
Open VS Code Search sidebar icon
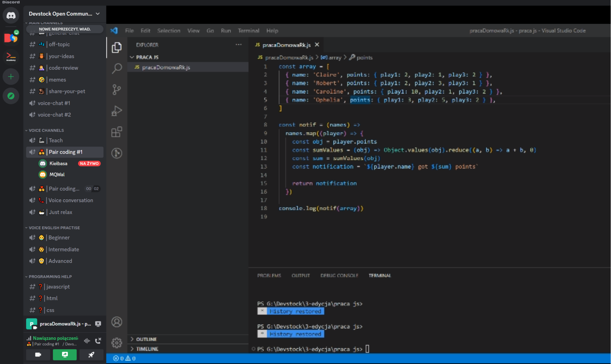pos(117,68)
